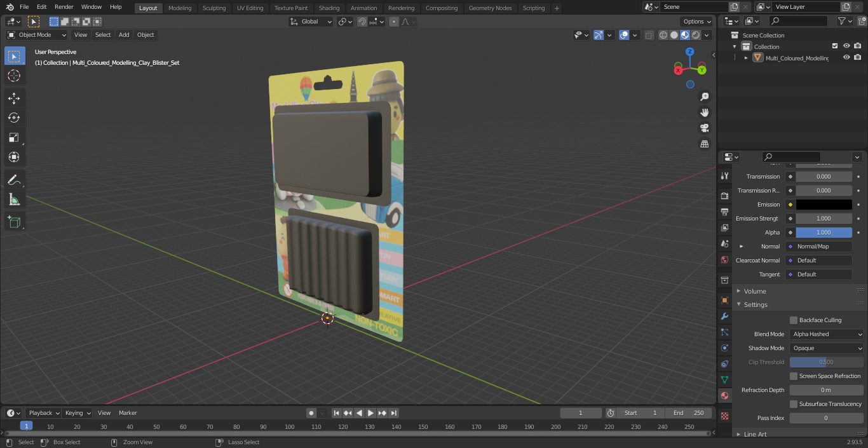868x448 pixels.
Task: Open the Object Mode dropdown
Action: (37, 35)
